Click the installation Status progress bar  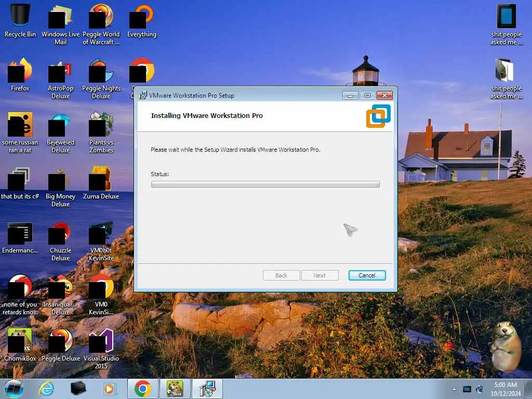pos(265,184)
